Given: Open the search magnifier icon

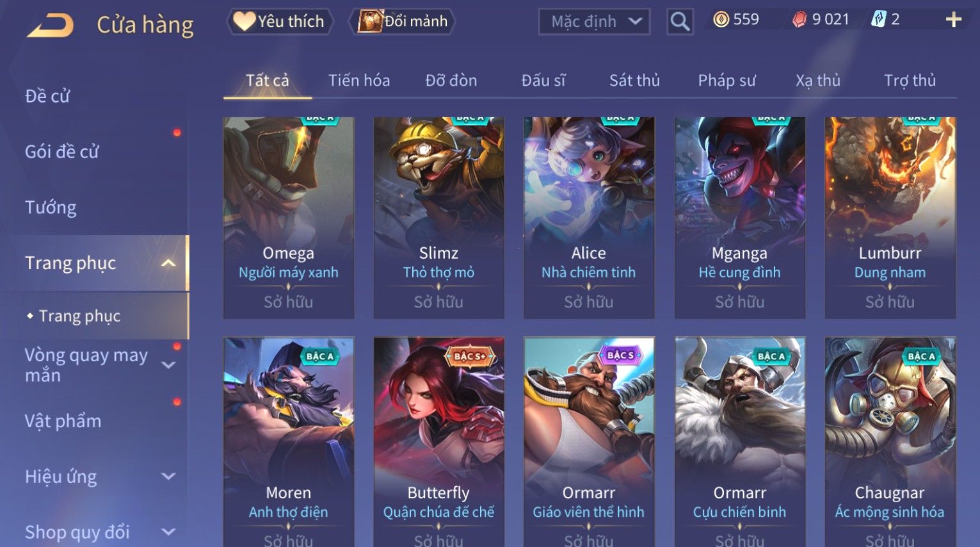Looking at the screenshot, I should click(x=680, y=22).
